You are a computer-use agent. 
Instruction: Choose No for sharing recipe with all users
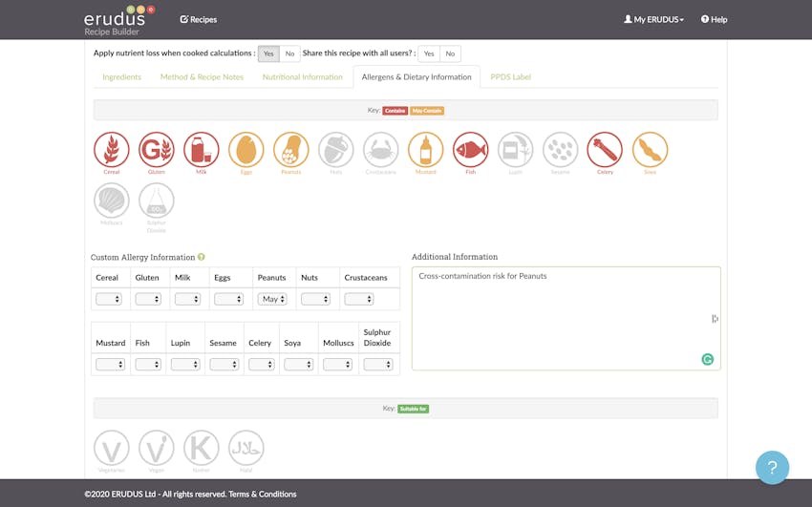[x=450, y=53]
